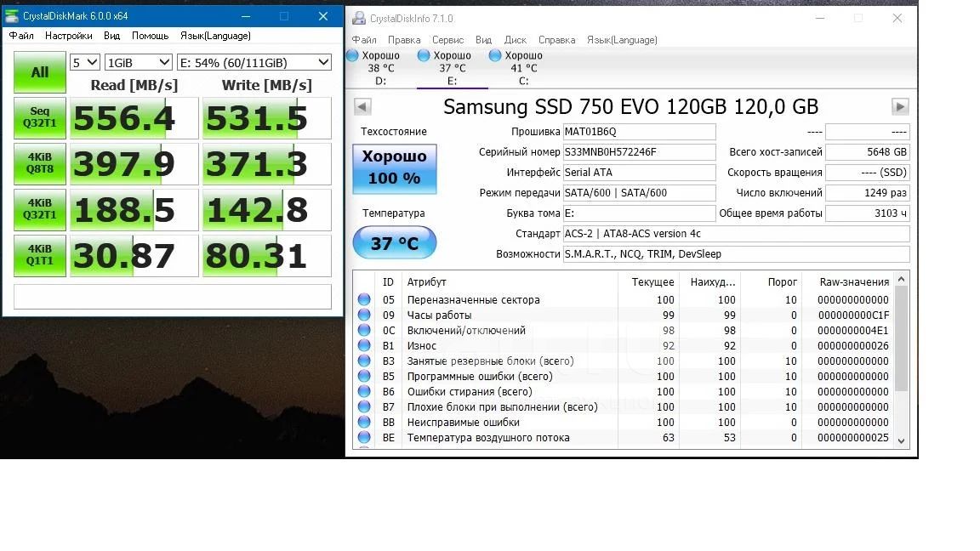Open Справка menu in CrystalDiskInfo
This screenshot has width=980, height=551.
(x=557, y=40)
